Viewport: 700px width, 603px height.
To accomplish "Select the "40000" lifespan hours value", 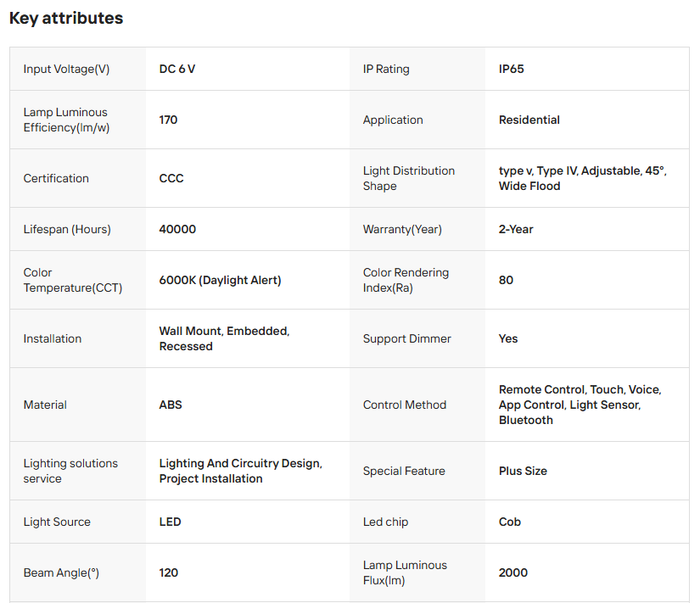I will pyautogui.click(x=177, y=229).
